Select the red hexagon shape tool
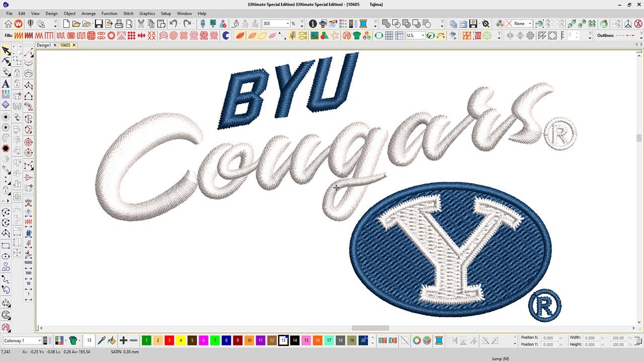 pyautogui.click(x=6, y=148)
